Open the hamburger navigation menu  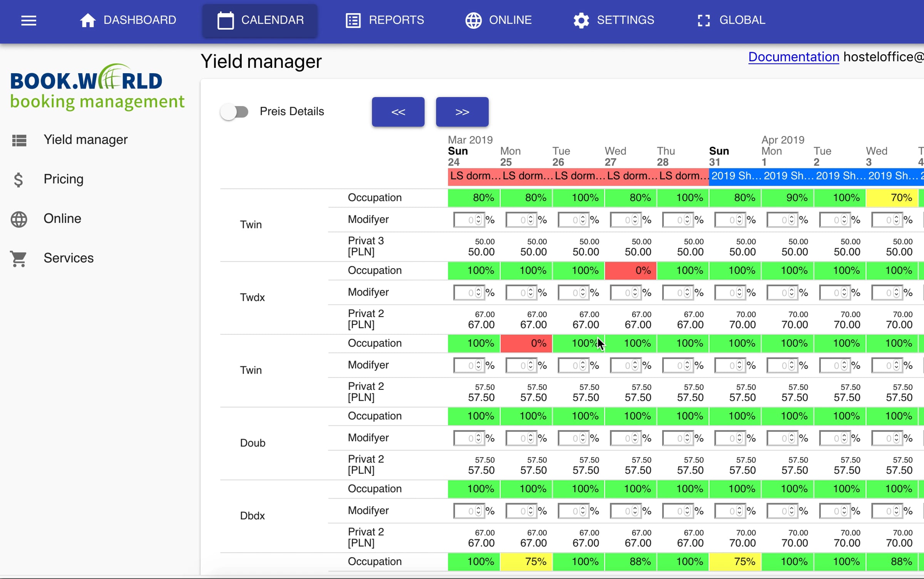coord(28,20)
